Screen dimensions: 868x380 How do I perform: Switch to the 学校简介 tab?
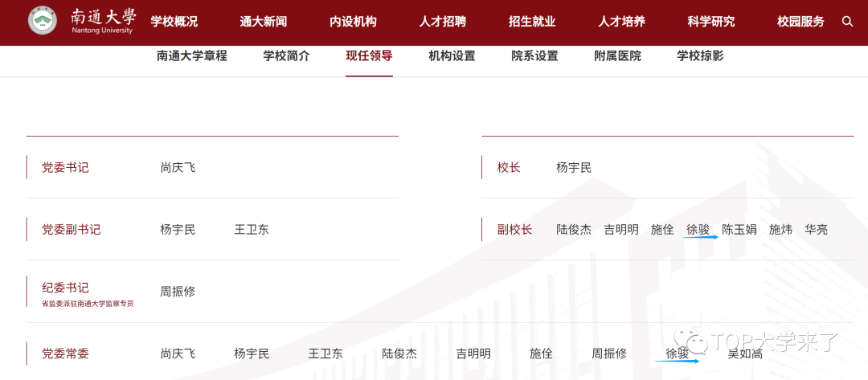click(287, 56)
